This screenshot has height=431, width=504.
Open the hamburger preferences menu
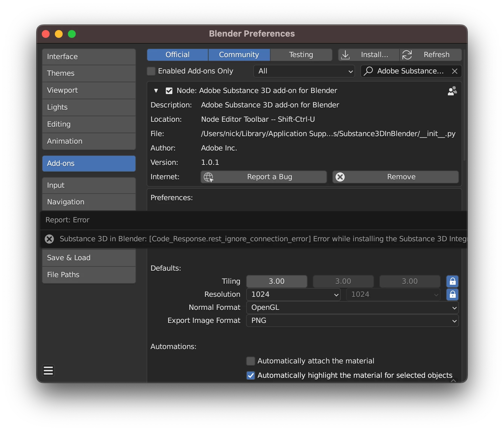tap(48, 371)
